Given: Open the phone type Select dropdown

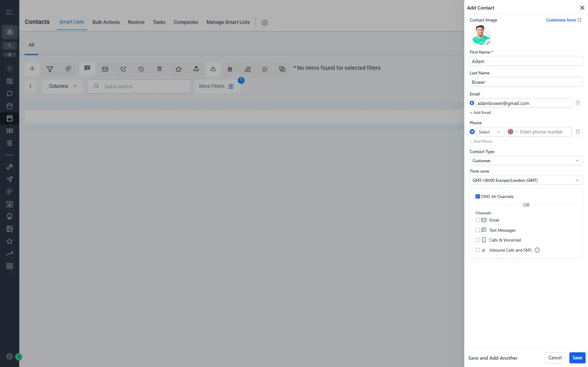Looking at the screenshot, I should [x=490, y=132].
